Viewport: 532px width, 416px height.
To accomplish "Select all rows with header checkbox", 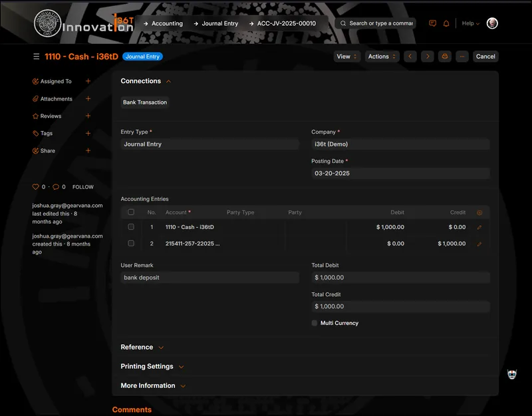I will (x=131, y=212).
